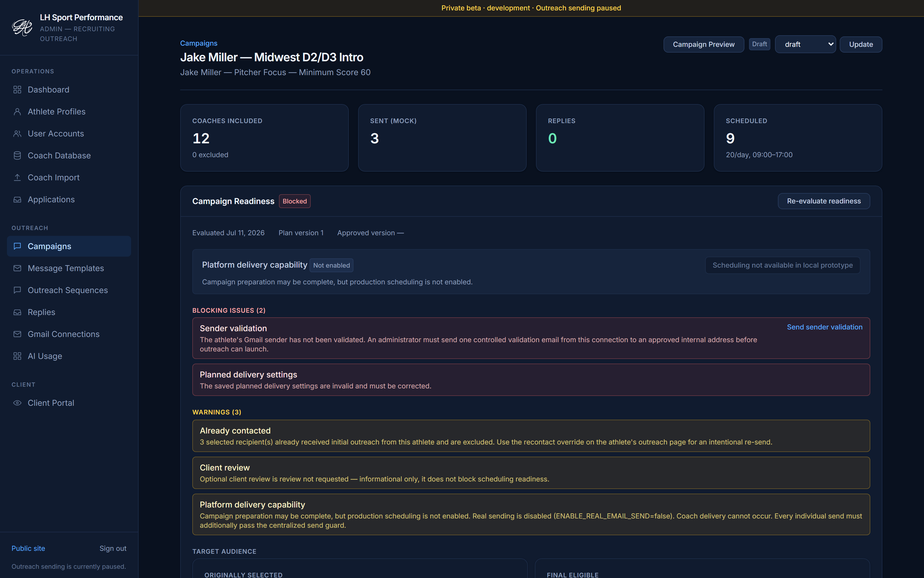Screen dimensions: 924x578
Task: Click the Client Portal eye icon
Action: click(x=17, y=403)
